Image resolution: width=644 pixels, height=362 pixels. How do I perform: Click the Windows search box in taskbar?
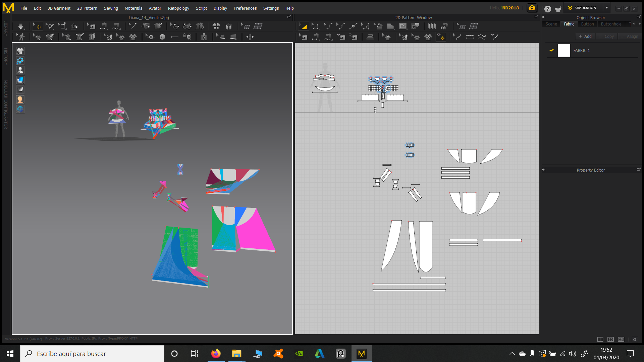click(92, 354)
